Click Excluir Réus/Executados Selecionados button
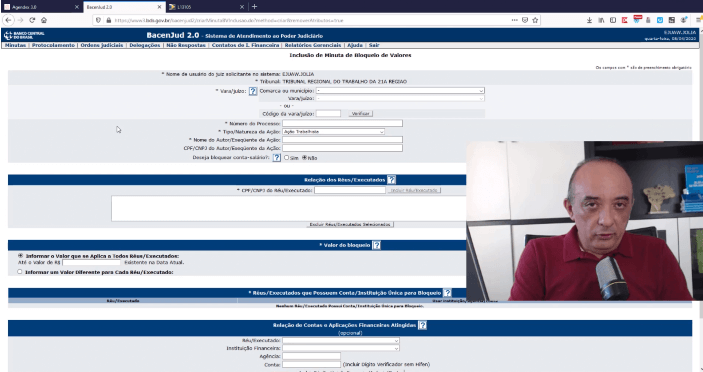703x372 pixels. point(350,225)
